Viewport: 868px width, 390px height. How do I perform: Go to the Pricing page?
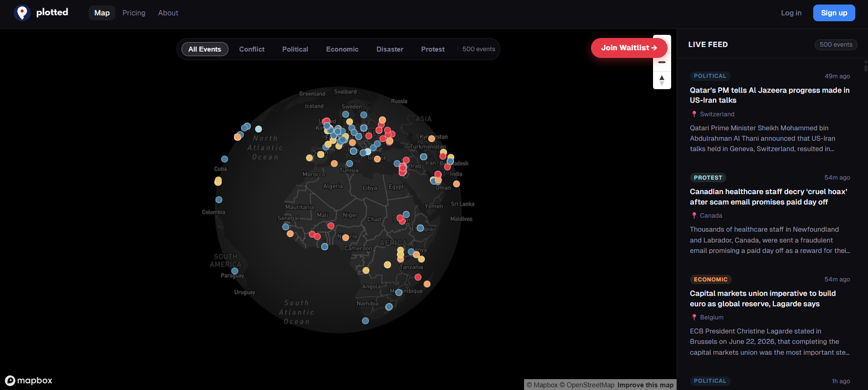coord(134,13)
